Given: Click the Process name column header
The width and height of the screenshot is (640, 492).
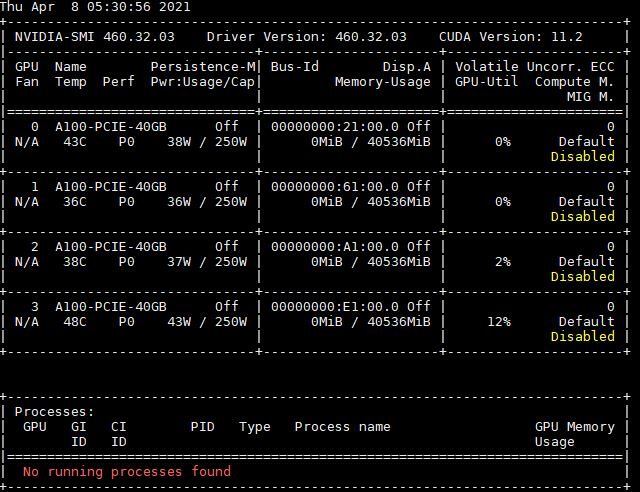Looking at the screenshot, I should 342,427.
